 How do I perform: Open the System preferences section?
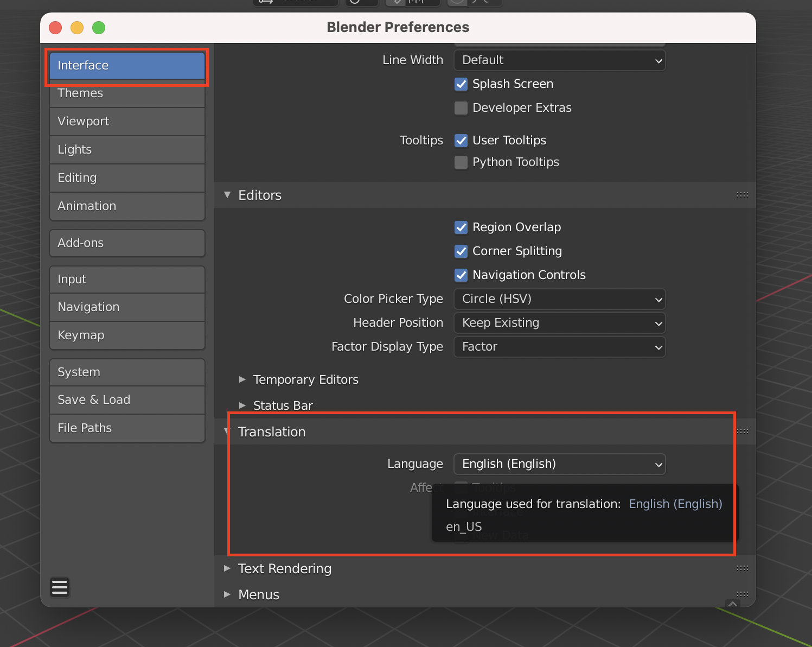127,372
